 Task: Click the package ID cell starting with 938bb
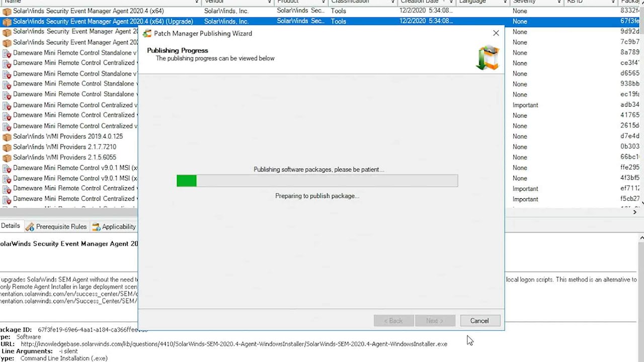pos(630,84)
